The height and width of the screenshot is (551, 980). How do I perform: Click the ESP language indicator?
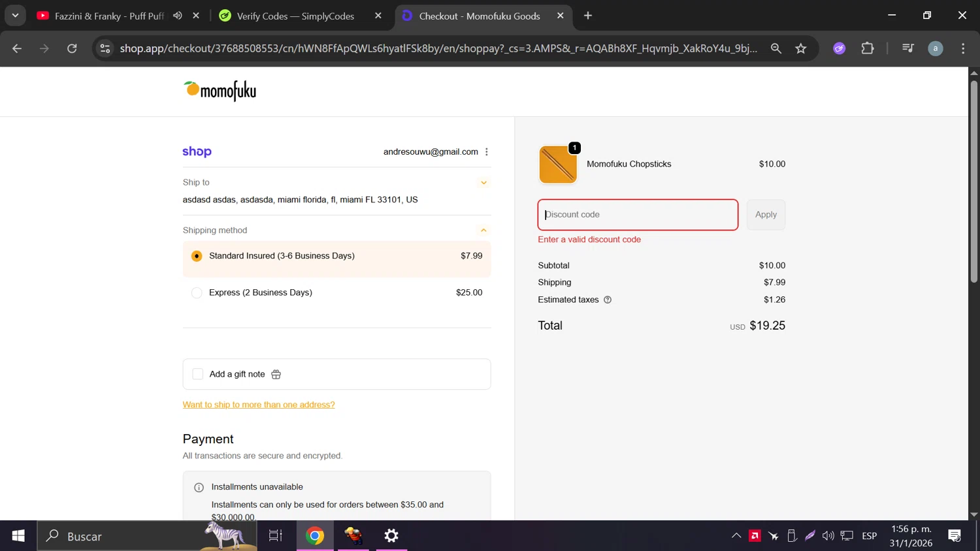coord(869,536)
